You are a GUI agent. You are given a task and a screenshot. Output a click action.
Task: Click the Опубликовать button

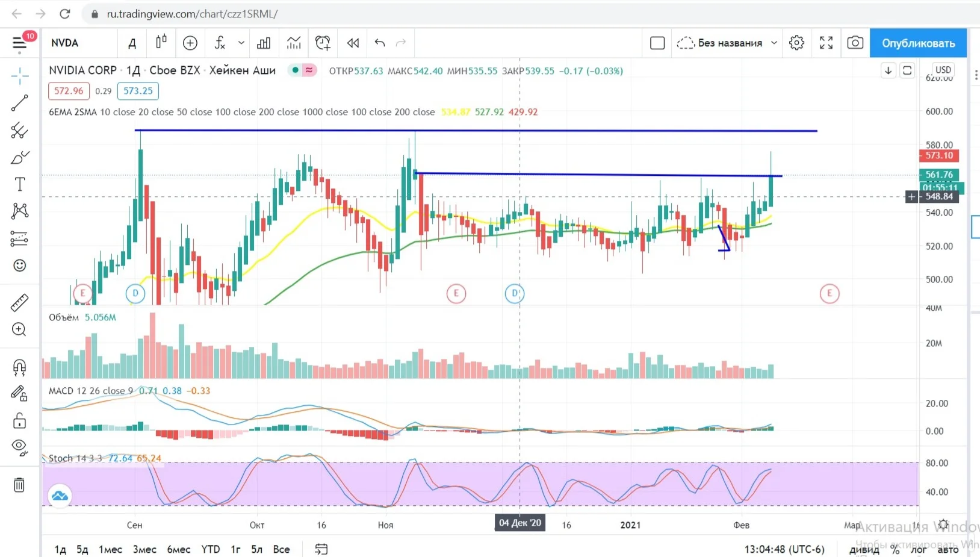(x=919, y=43)
